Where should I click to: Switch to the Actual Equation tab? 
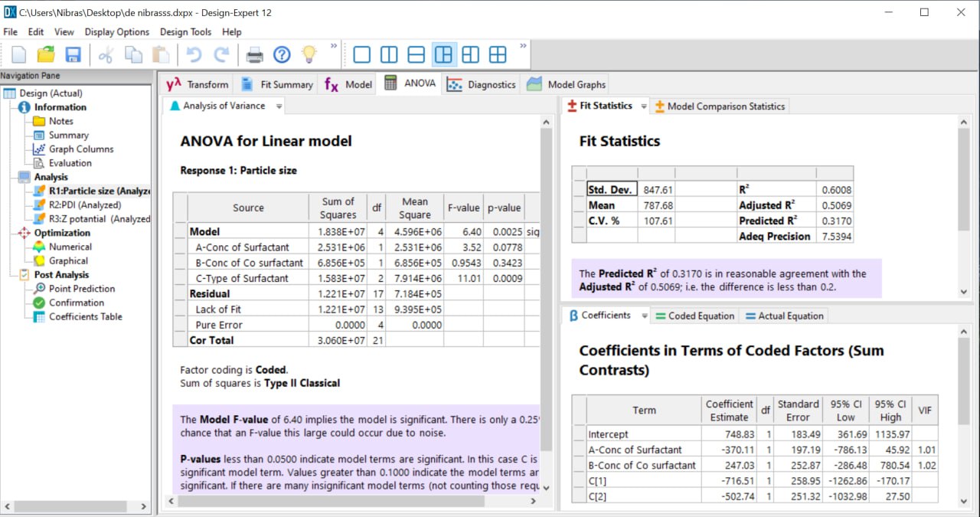[x=783, y=316]
